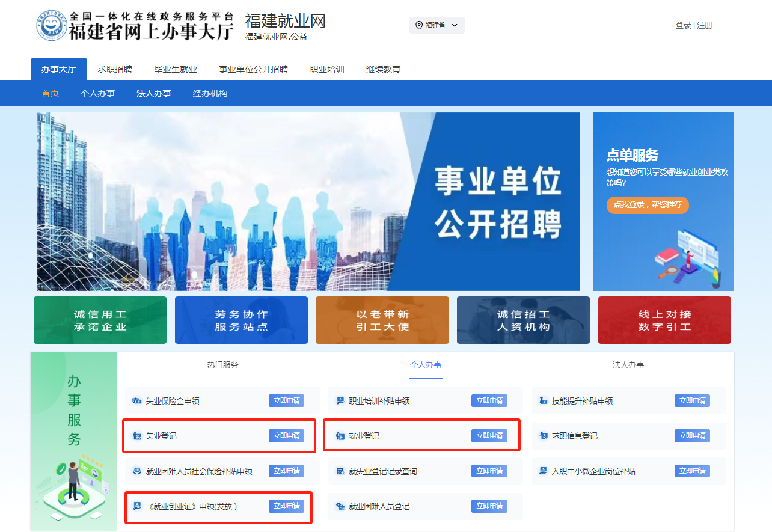Image resolution: width=772 pixels, height=532 pixels.
Task: Click the 职业培训补贴申领 icon
Action: 340,401
